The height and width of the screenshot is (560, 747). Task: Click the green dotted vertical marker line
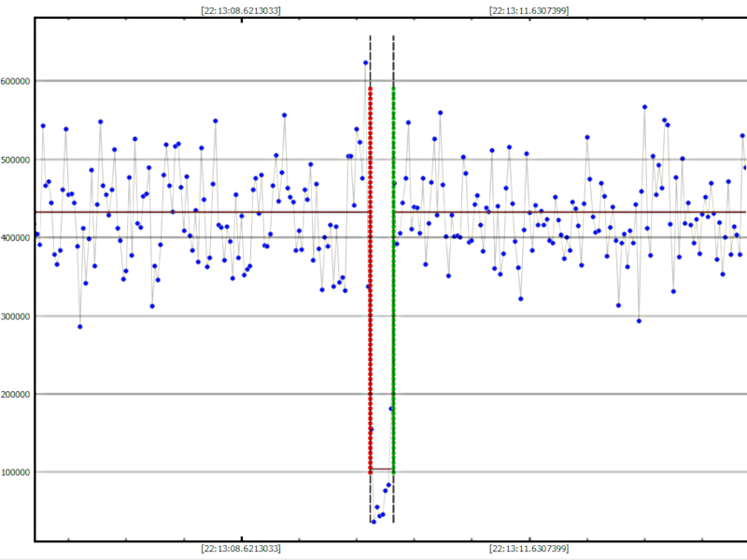pos(393,280)
